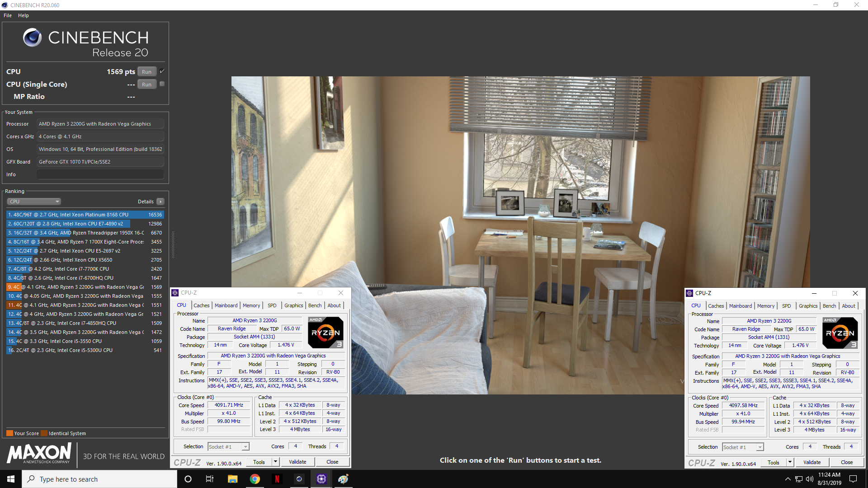Open the Action Center notifications

pos(853,479)
